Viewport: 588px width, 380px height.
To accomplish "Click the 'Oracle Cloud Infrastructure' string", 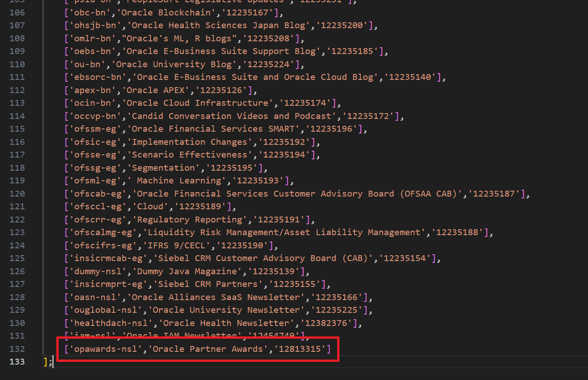I will 198,103.
